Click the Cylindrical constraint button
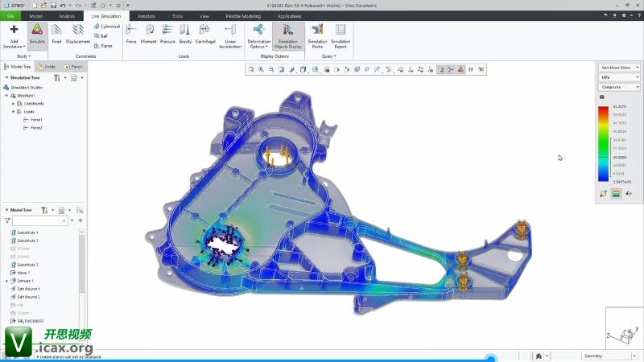The image size is (644, 362). point(106,27)
